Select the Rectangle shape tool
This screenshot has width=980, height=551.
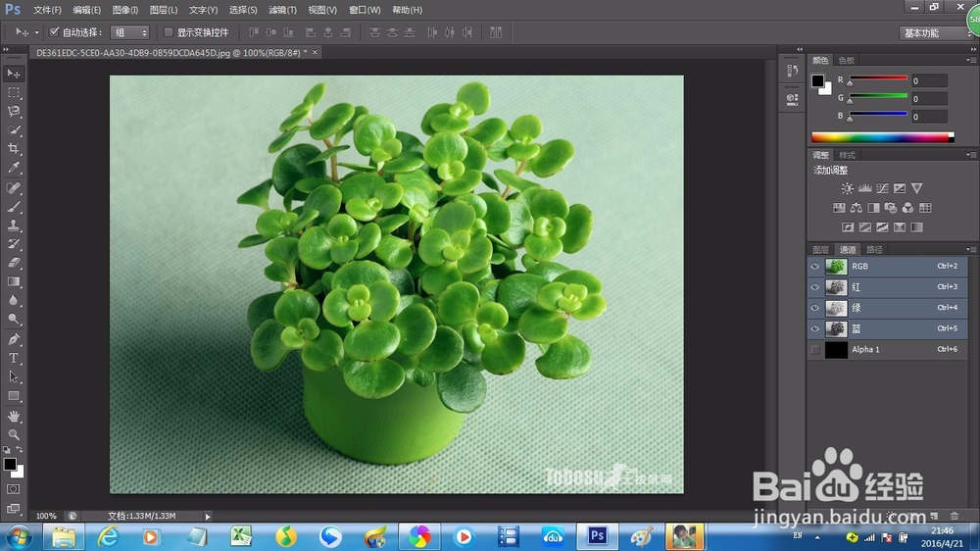(x=13, y=396)
